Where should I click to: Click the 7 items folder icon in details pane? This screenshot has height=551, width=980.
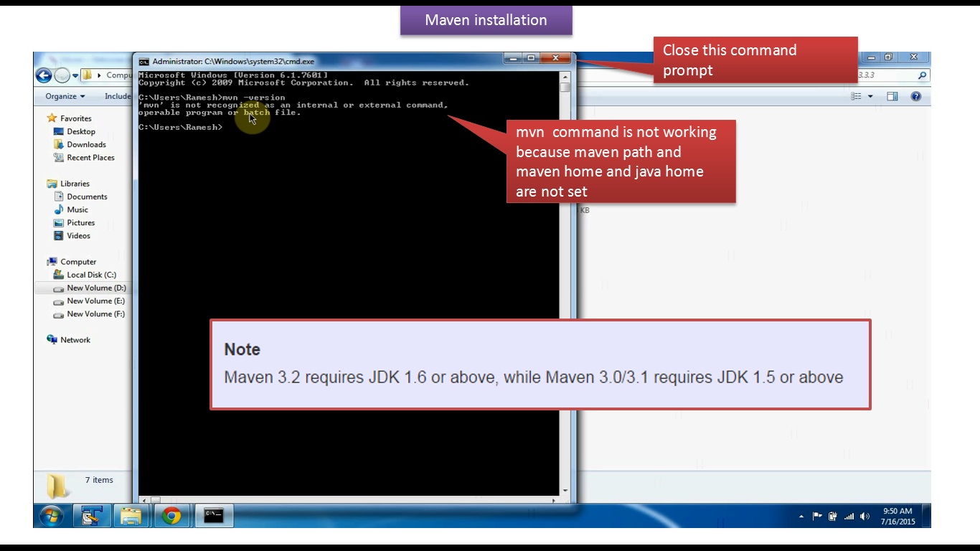(x=57, y=486)
